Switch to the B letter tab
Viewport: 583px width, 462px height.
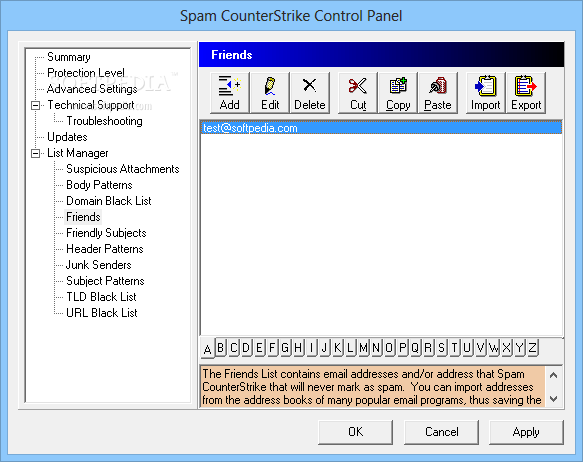tap(220, 348)
